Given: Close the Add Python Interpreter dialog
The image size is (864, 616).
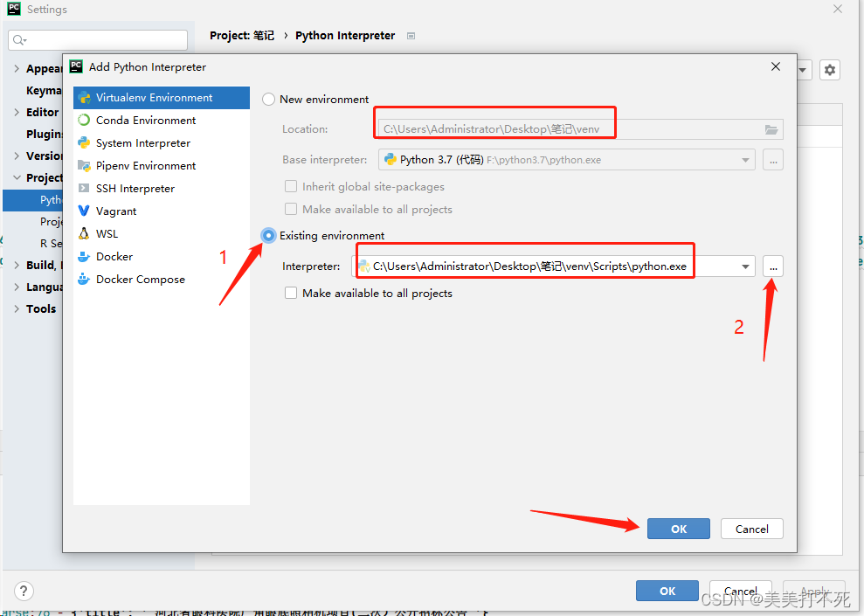Looking at the screenshot, I should pyautogui.click(x=775, y=66).
